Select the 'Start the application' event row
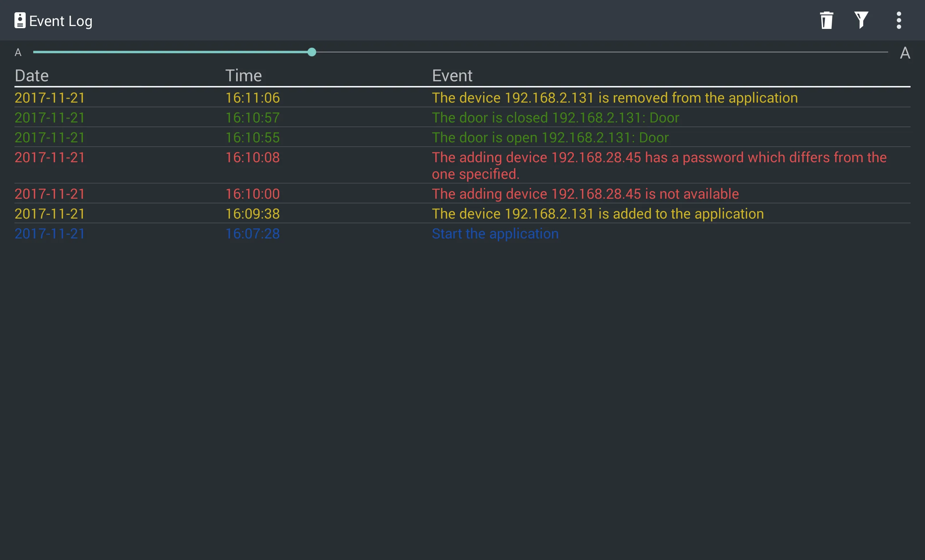This screenshot has width=925, height=560. (x=462, y=233)
